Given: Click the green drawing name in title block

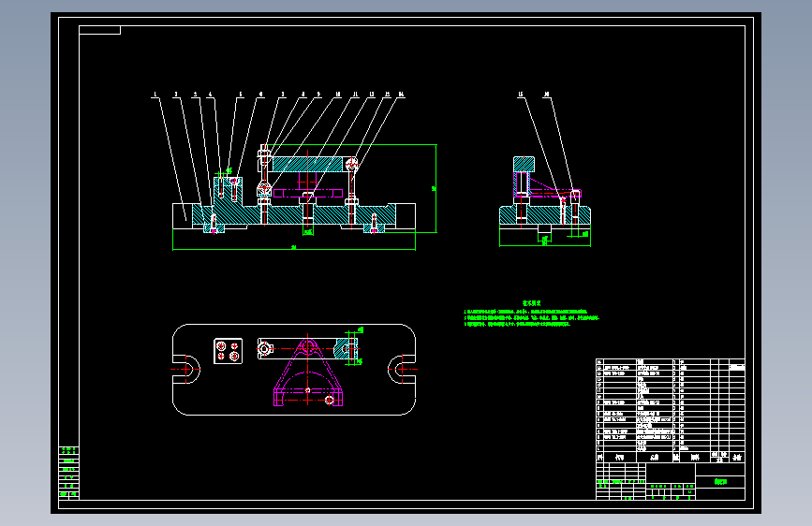Looking at the screenshot, I should 720,481.
